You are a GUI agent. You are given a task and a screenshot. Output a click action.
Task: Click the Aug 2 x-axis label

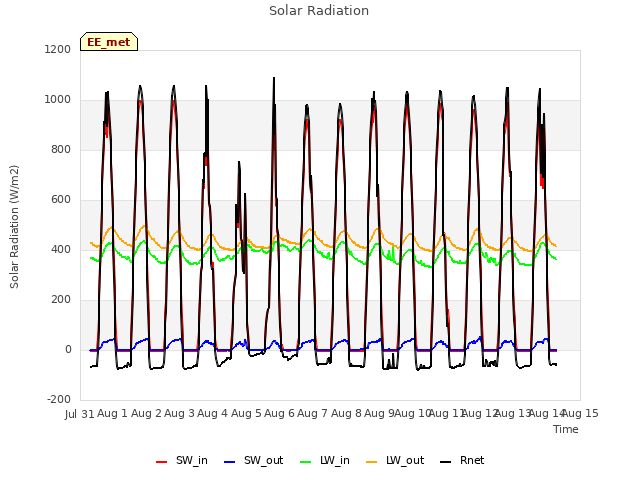tap(146, 413)
